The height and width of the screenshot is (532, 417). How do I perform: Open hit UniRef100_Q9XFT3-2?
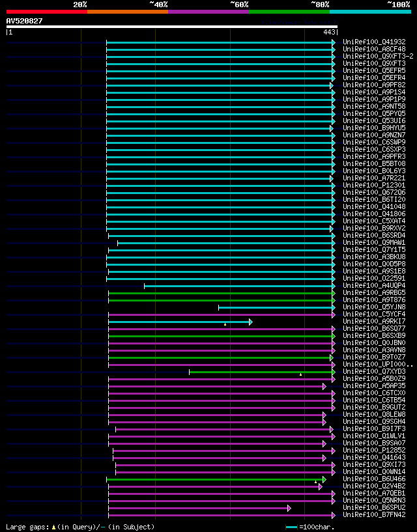378,56
